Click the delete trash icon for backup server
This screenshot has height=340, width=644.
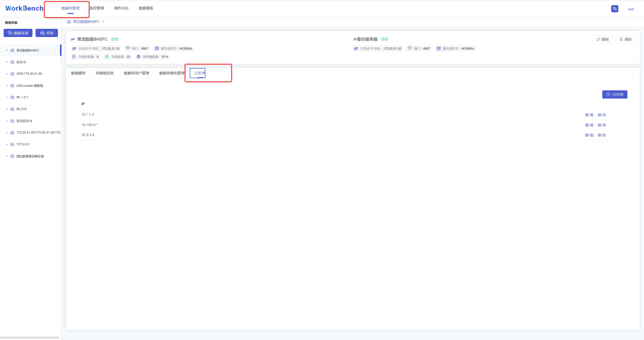click(621, 39)
